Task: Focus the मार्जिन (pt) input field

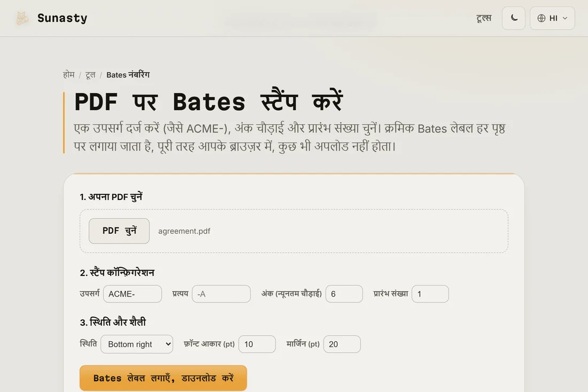Action: [x=342, y=344]
